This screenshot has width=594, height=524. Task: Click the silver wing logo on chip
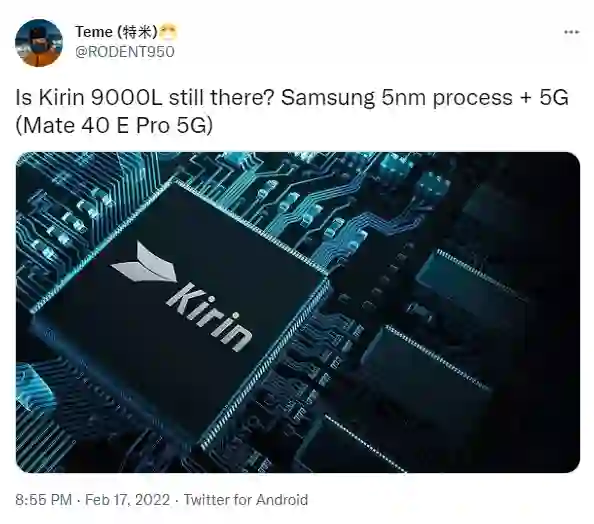[145, 264]
